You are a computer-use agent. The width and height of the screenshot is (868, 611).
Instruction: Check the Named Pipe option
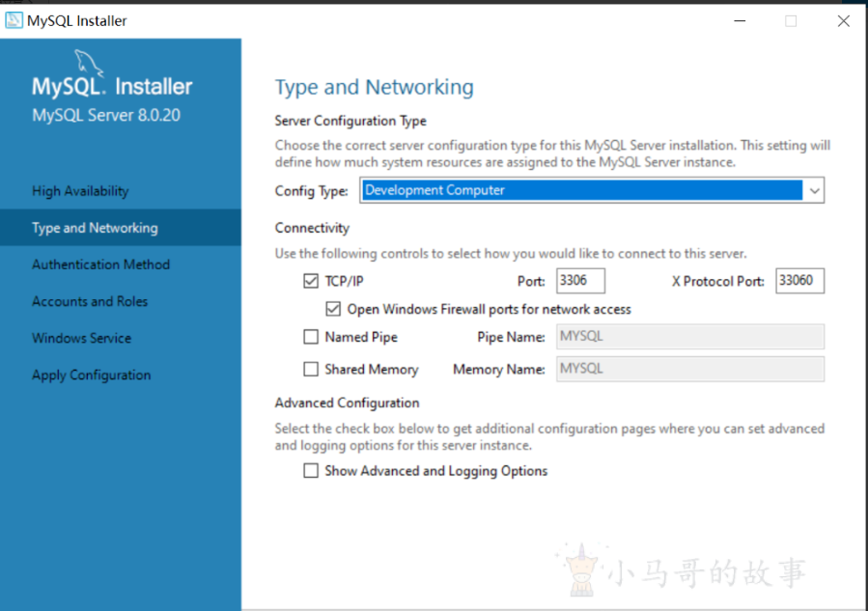[x=311, y=337]
